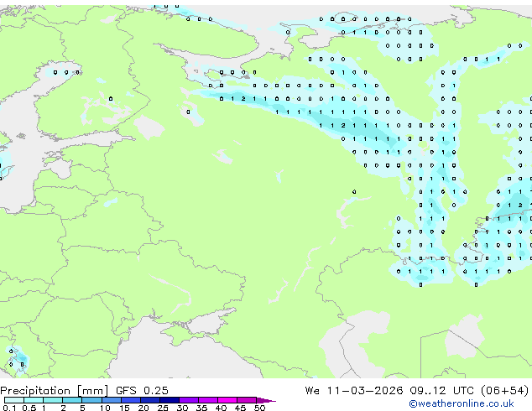
Task: Click the legend arrow tip above 50
Action: 266,400
